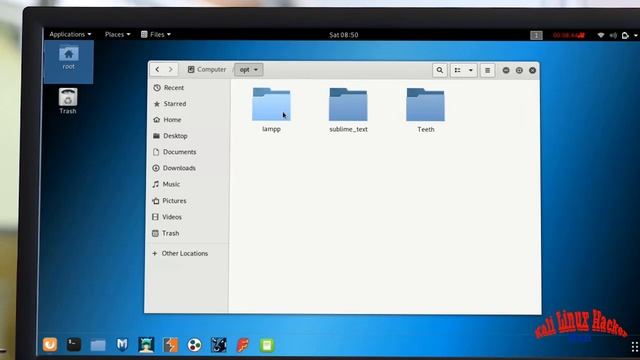Launch the red F Faraday dock icon
Image resolution: width=640 pixels, height=360 pixels.
[x=243, y=345]
